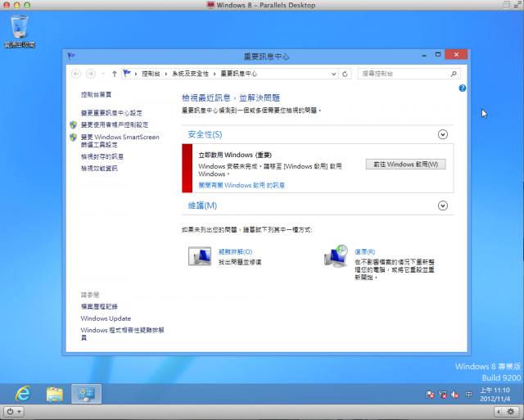Screen dimensions: 524x420
Task: Click Parallels status bar left arrow
Action: tap(499, 412)
